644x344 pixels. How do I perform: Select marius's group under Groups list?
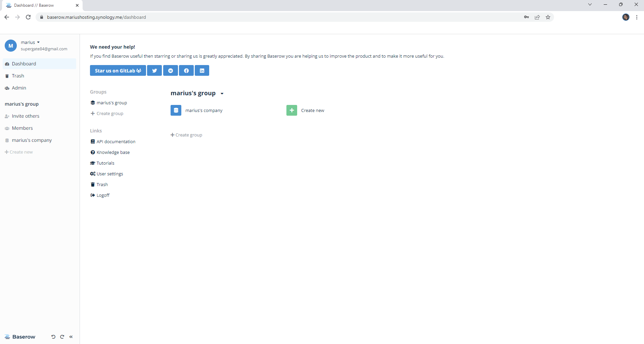pos(109,103)
